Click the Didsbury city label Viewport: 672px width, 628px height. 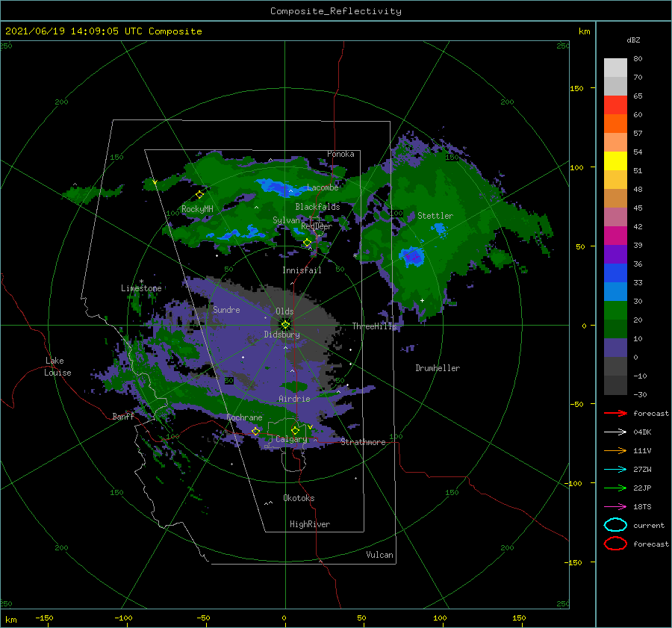[282, 335]
